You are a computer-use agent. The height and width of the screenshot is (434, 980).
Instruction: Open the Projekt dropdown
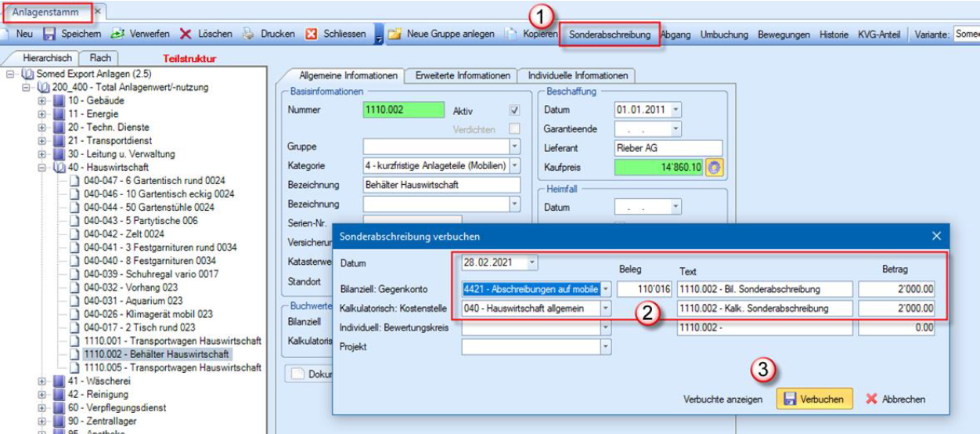click(605, 347)
